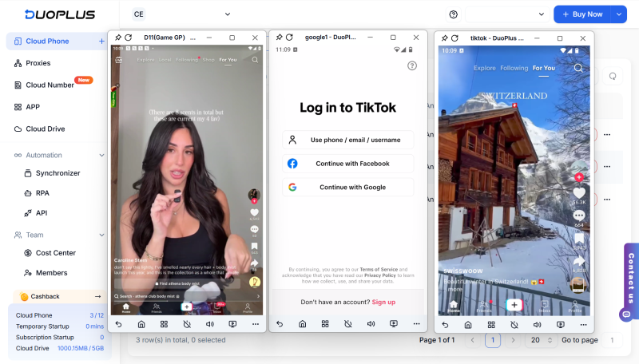Click the Sign up link
Viewport: 639px width, 364px height.
pos(383,302)
